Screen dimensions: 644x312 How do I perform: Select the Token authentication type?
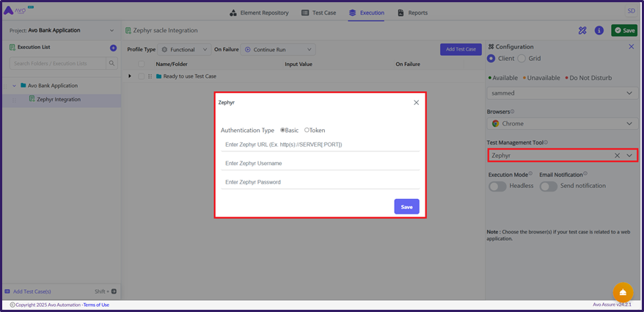(307, 130)
